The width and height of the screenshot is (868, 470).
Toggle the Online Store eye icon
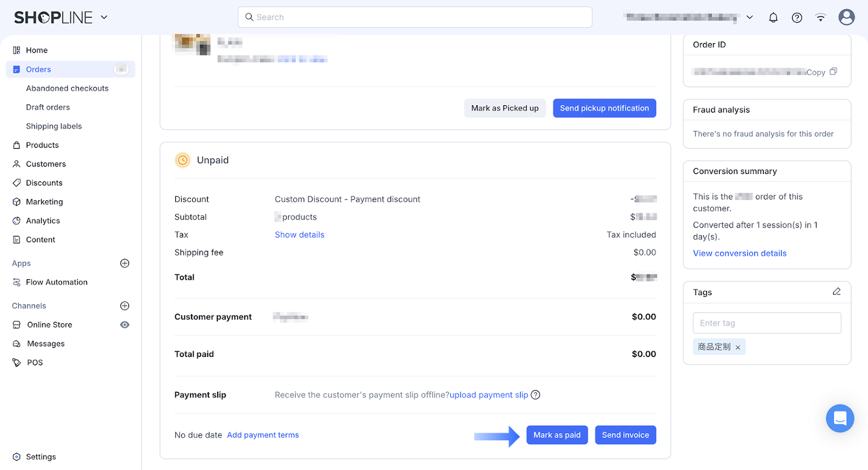[x=125, y=325]
